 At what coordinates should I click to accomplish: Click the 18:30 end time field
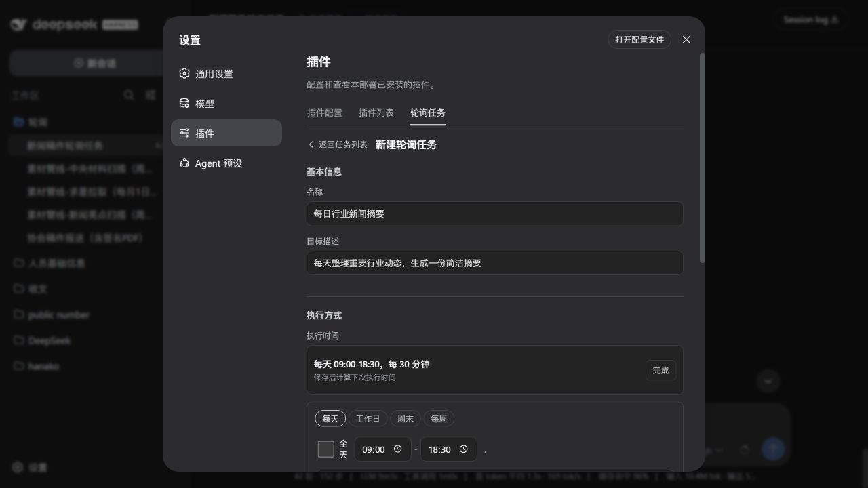click(x=448, y=449)
